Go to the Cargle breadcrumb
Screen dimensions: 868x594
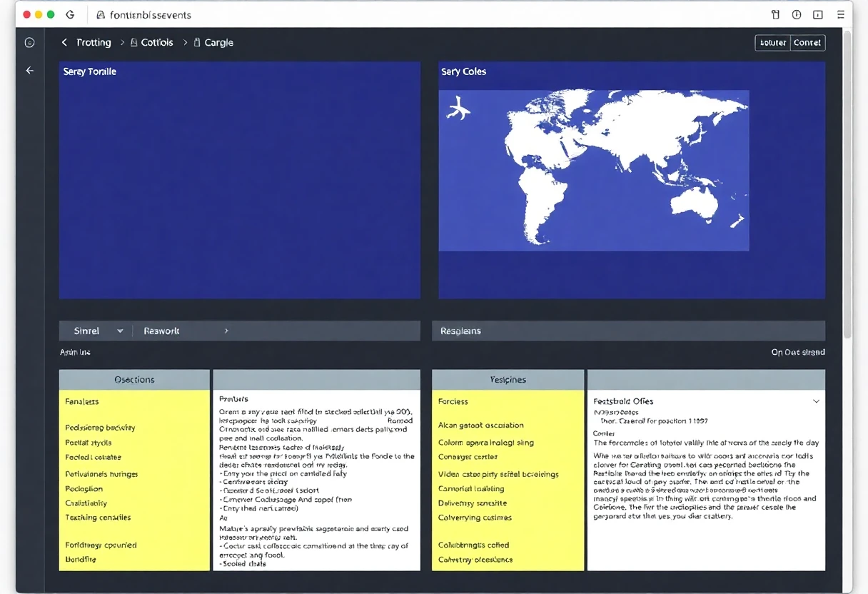click(218, 43)
